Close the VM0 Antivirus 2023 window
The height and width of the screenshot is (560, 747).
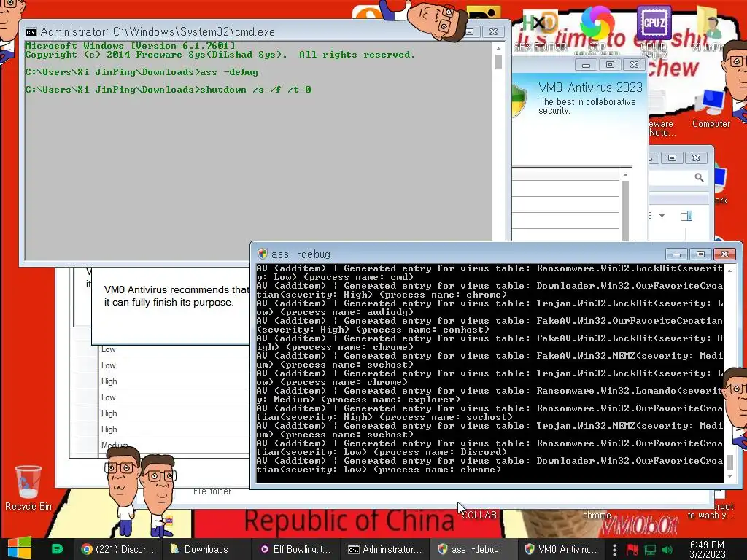pyautogui.click(x=634, y=65)
